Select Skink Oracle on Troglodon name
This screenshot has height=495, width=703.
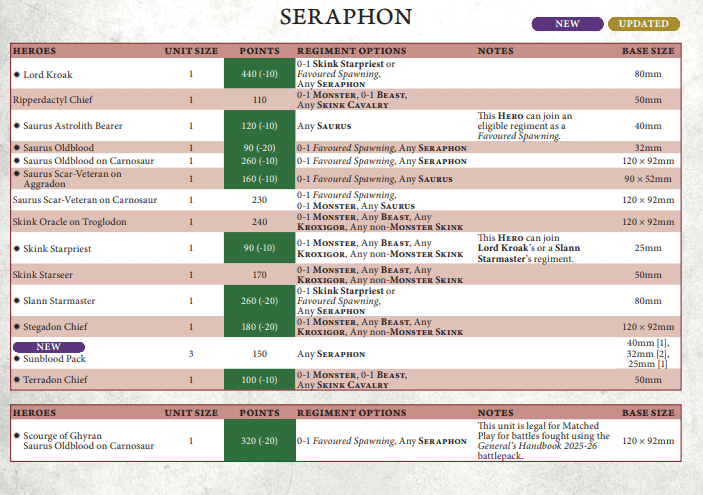pos(69,222)
